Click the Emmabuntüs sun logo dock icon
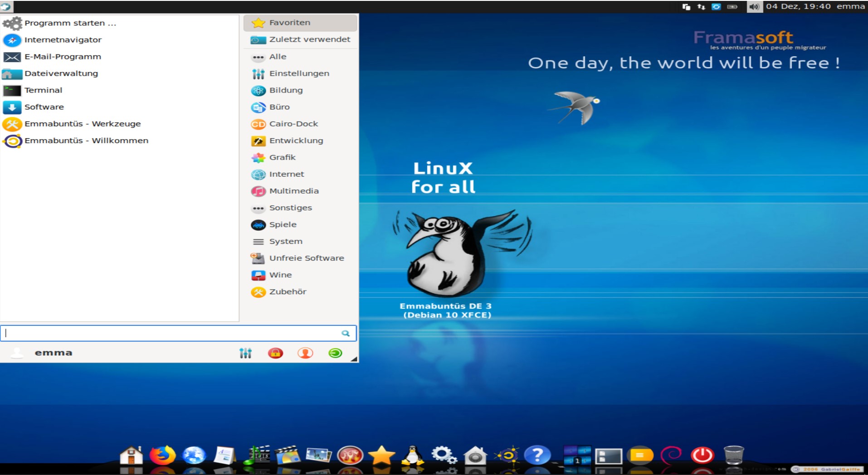 tap(507, 456)
